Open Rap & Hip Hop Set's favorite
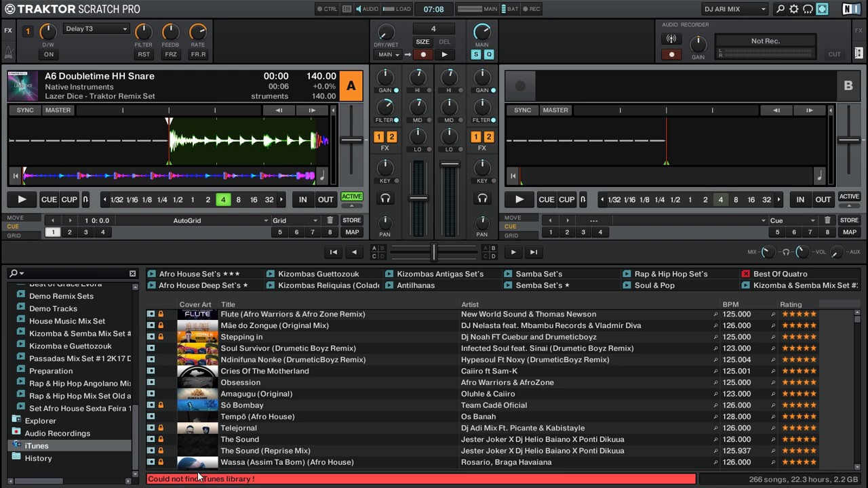 665,274
